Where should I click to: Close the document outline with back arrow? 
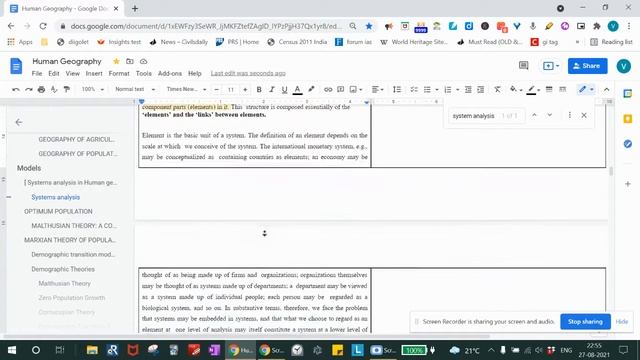(x=19, y=122)
